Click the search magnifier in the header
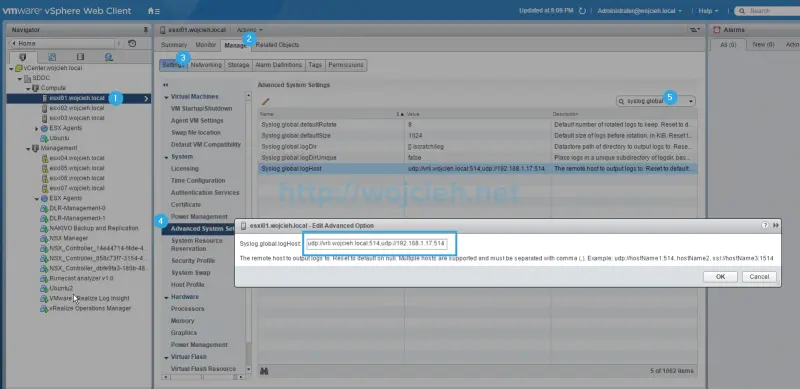Screen dimensions: 800x389 [x=742, y=11]
